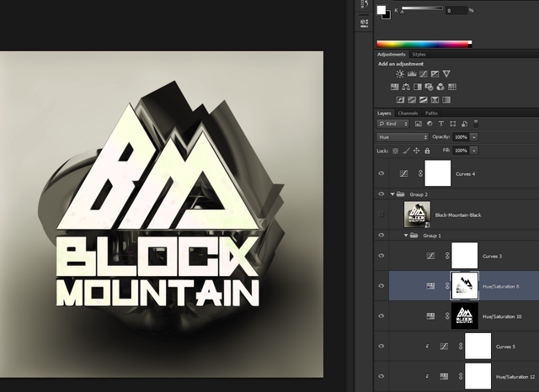Filter layers by adjustment layers

[430, 124]
